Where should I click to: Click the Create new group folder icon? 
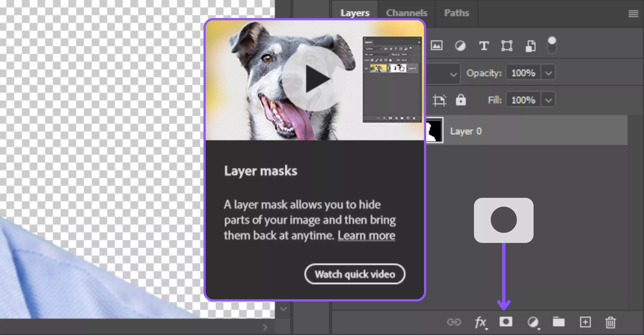coord(558,322)
